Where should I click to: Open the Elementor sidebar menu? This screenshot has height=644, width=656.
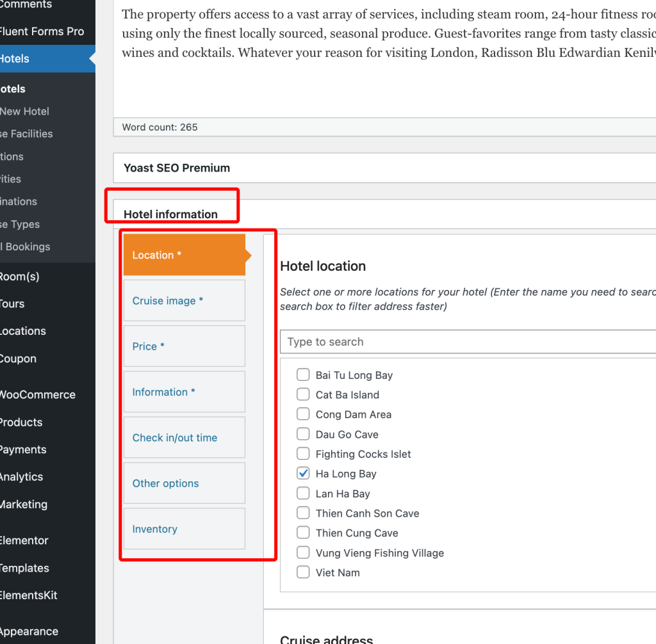coord(24,540)
